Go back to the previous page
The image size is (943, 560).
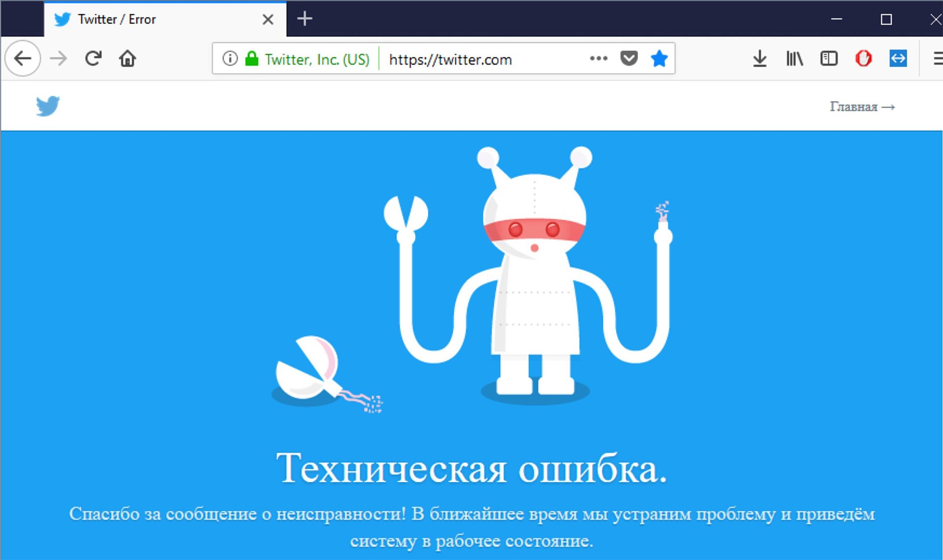(x=23, y=58)
